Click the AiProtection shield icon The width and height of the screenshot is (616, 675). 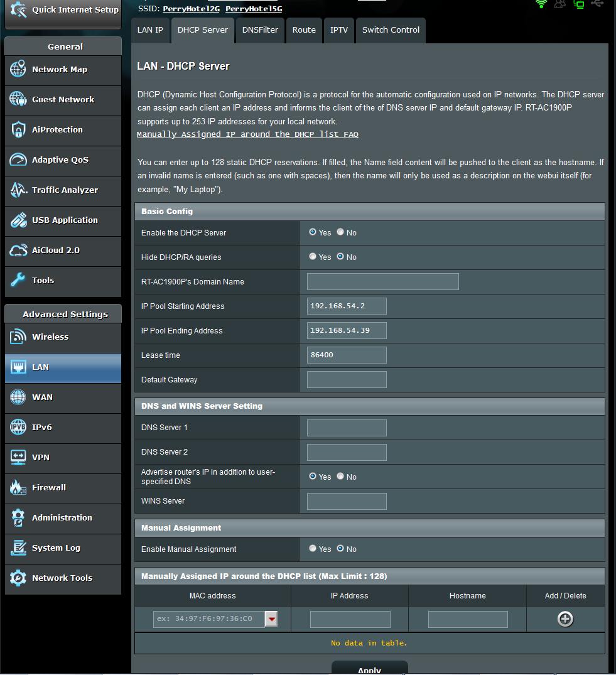(x=18, y=129)
